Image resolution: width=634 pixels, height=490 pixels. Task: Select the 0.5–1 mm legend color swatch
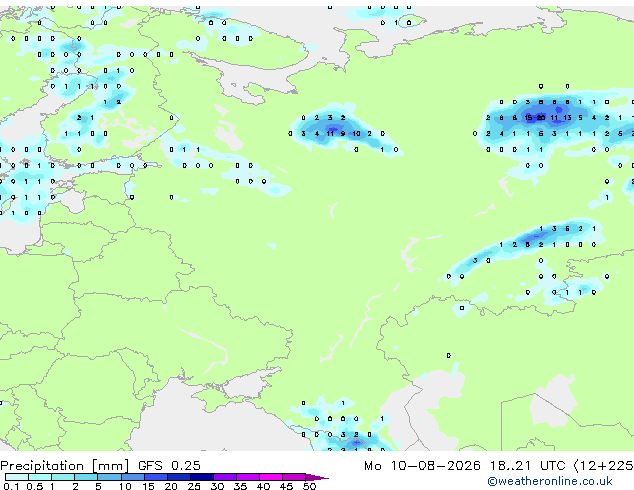[40, 477]
